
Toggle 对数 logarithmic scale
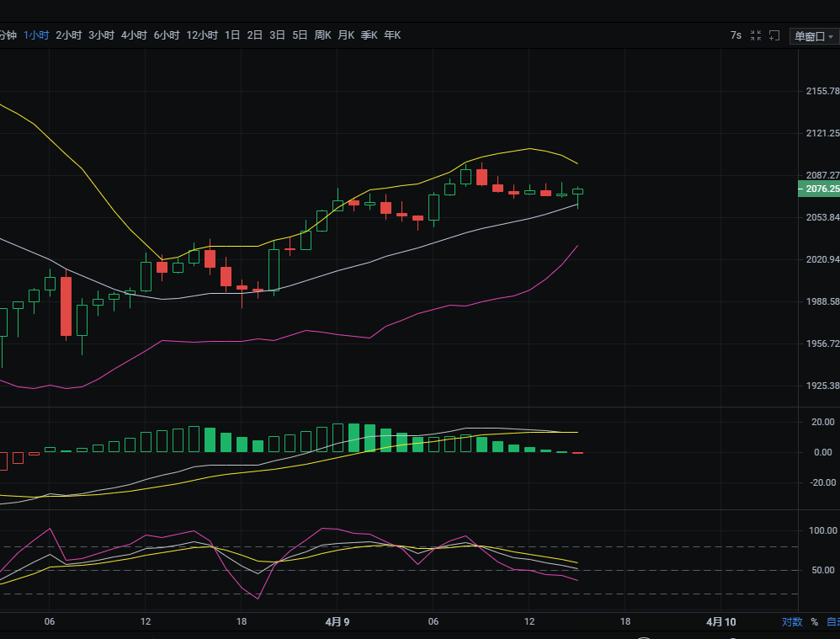(792, 622)
